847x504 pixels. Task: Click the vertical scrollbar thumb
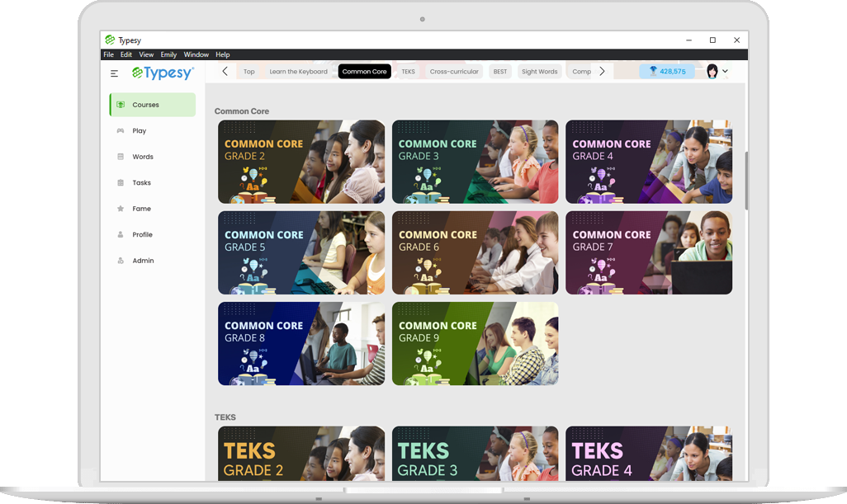746,180
